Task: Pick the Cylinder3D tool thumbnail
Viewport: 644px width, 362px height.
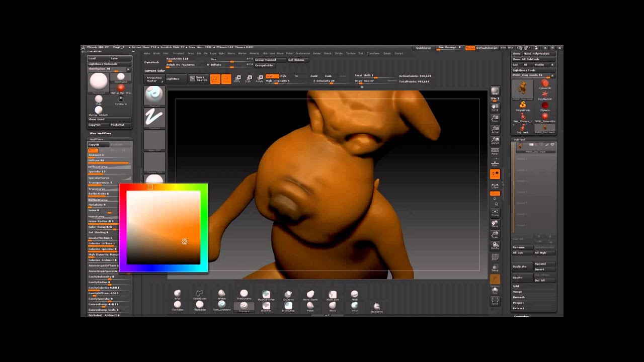Action: [x=545, y=84]
